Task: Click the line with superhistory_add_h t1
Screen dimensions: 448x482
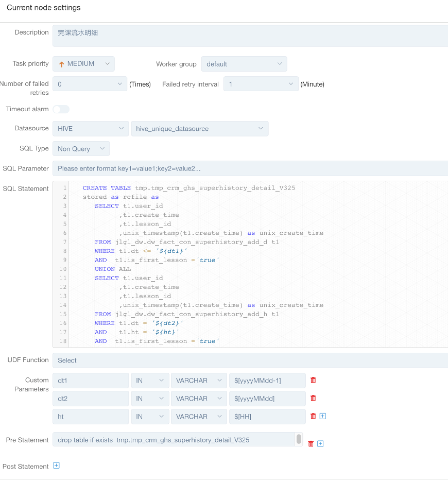Action: [x=186, y=314]
